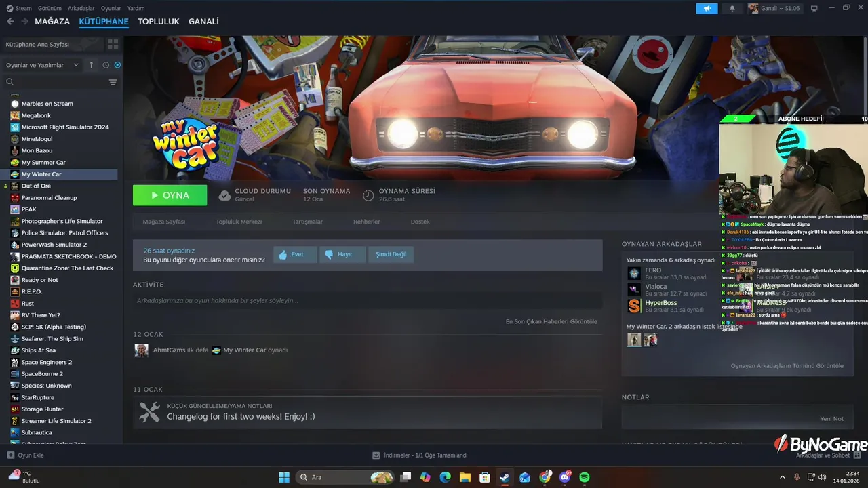Viewport: 868px width, 488px height.
Task: Open the Windows Start button
Action: pos(284,477)
